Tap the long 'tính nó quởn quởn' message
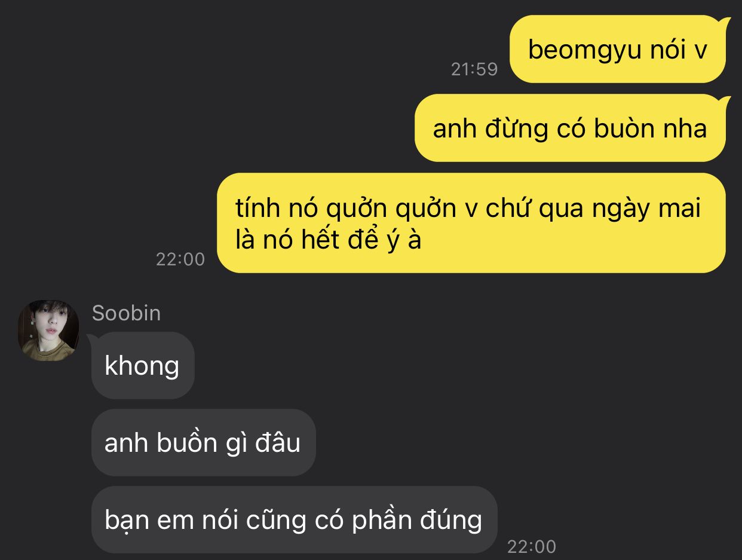742x560 pixels. [472, 223]
